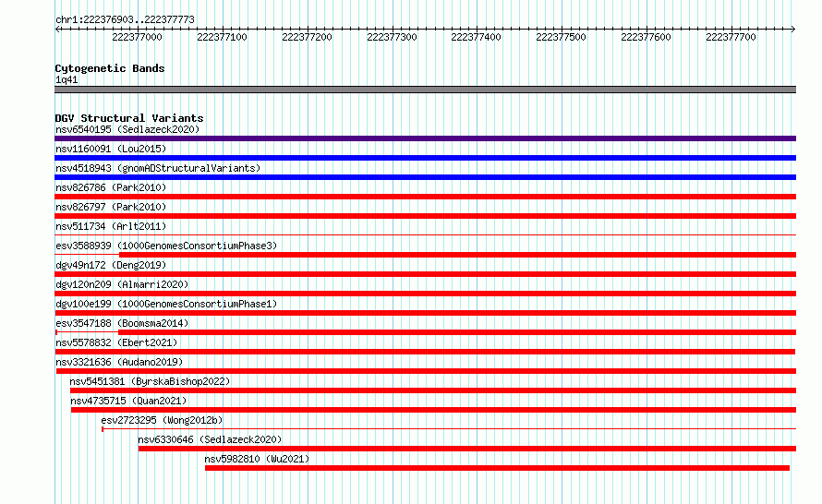This screenshot has height=504, width=822.
Task: Select the nsv826797 (Park2010) label
Action: (111, 207)
